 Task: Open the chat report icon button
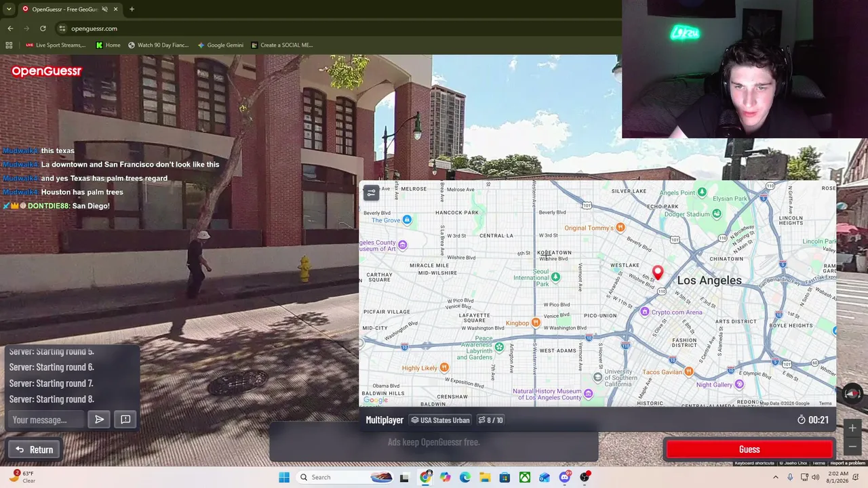[125, 420]
